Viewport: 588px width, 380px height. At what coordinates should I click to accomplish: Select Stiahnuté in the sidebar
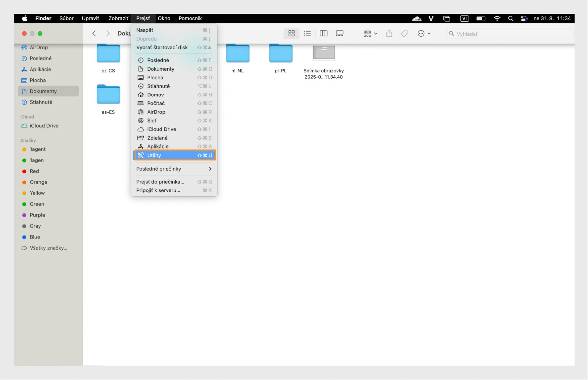click(41, 102)
